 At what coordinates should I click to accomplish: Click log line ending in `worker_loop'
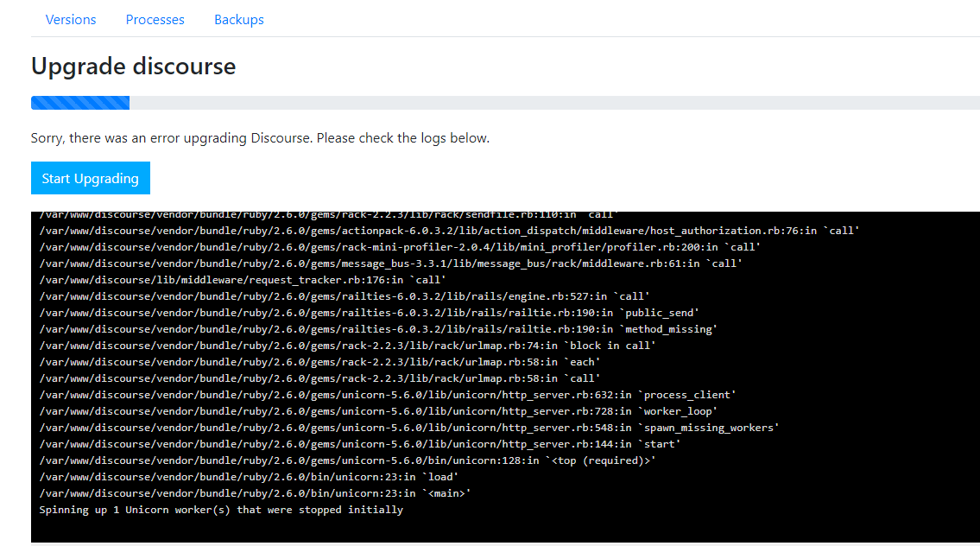pyautogui.click(x=378, y=411)
